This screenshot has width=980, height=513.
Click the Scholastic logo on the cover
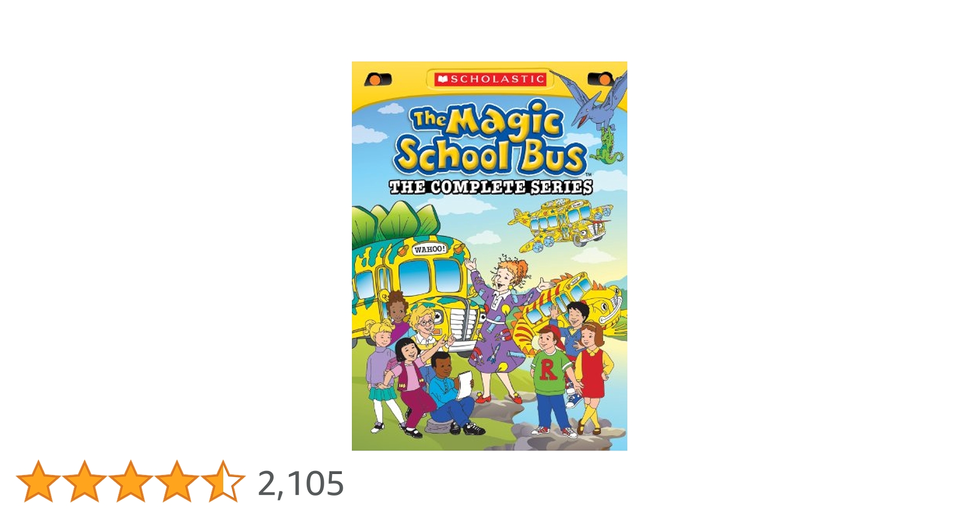[x=490, y=79]
